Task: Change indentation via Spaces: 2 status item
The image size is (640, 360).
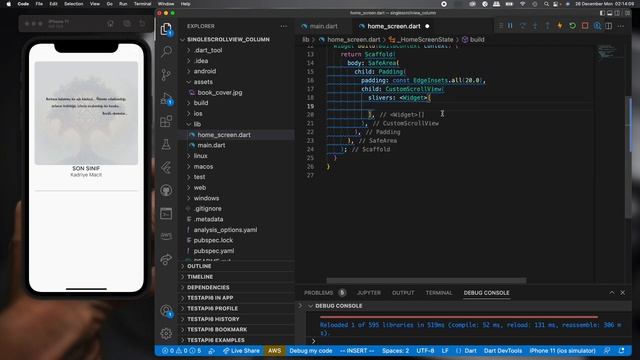Action: [395, 351]
